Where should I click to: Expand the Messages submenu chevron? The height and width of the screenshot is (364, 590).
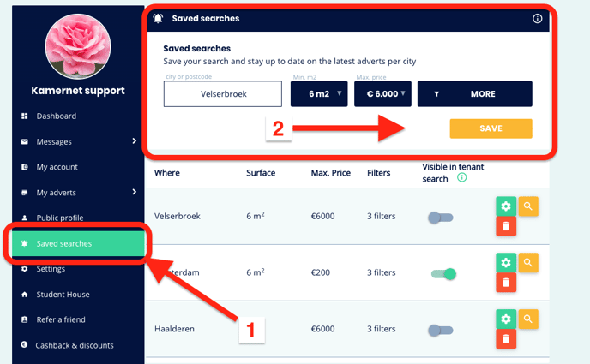point(135,140)
